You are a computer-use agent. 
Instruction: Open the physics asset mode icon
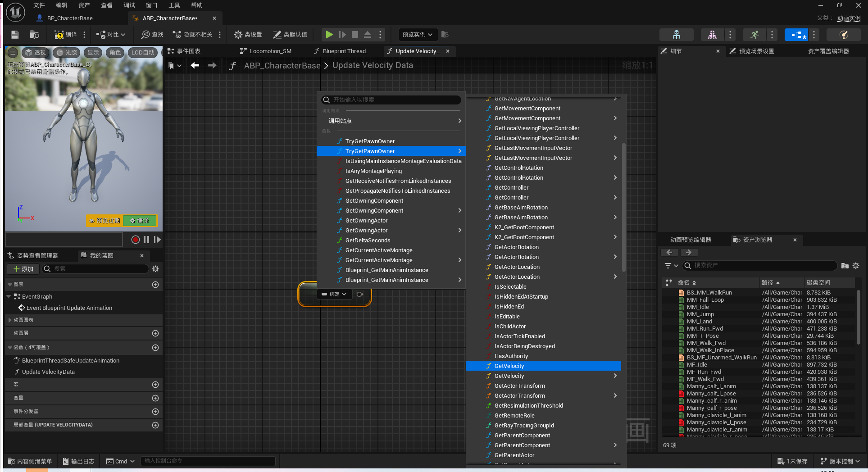(844, 35)
